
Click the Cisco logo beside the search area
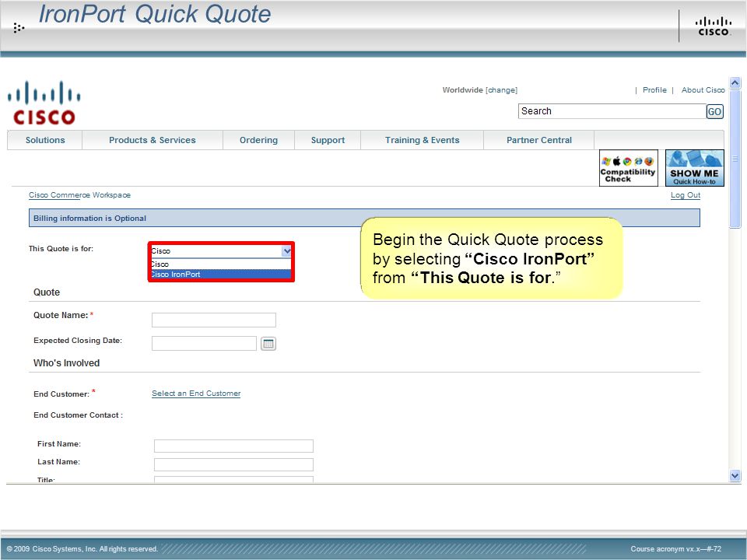coord(44,103)
